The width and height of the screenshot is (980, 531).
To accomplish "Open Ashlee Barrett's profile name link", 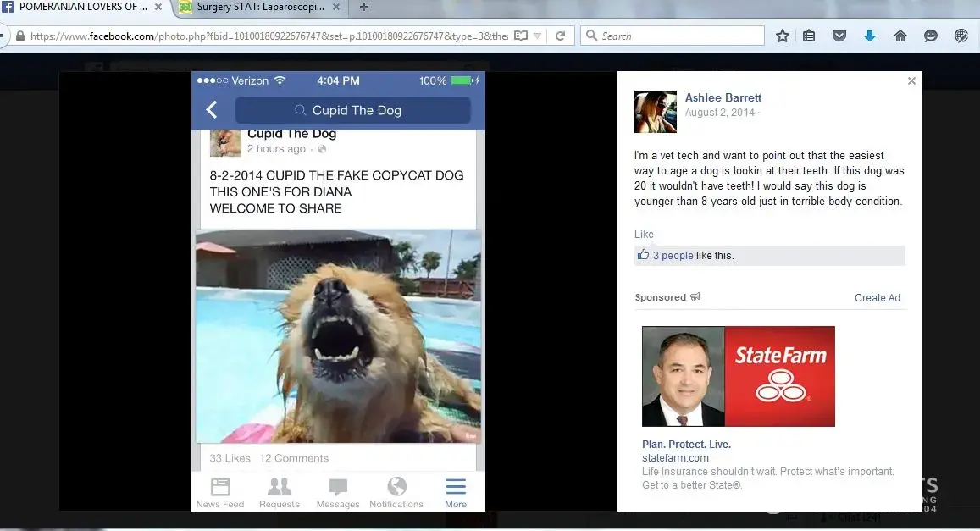I will point(723,98).
